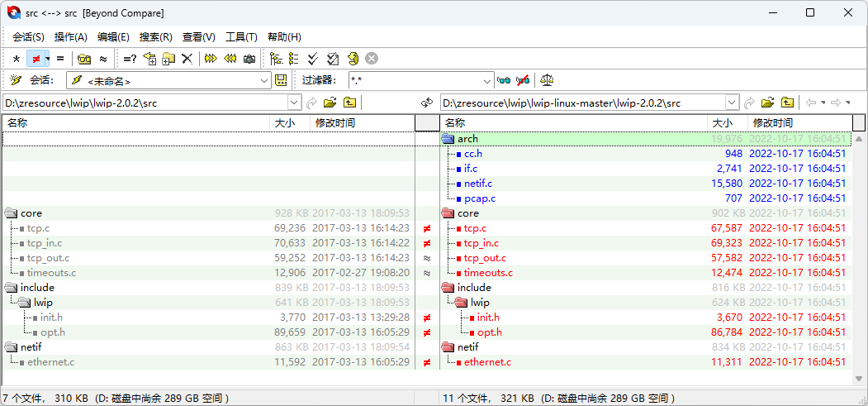Collapse the include folder in right pane
The image size is (868, 406).
click(448, 288)
